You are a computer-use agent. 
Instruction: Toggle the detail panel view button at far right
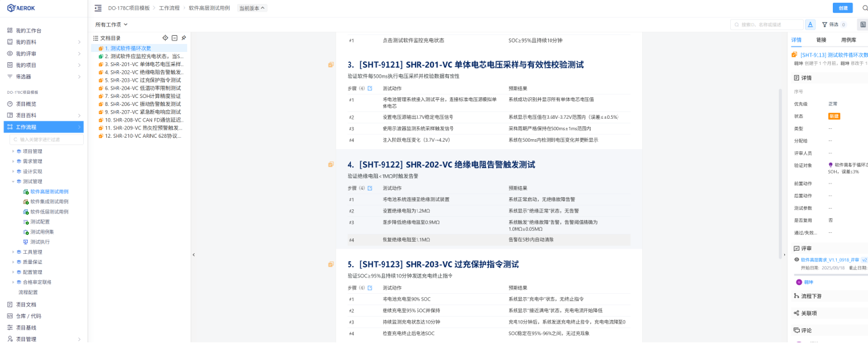863,24
